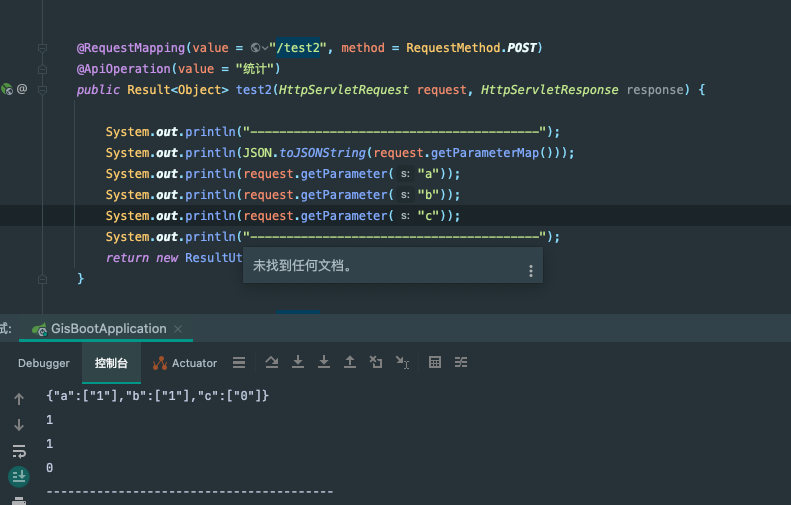The width and height of the screenshot is (791, 505).
Task: Click the Show Execution Point icon
Action: 239,363
